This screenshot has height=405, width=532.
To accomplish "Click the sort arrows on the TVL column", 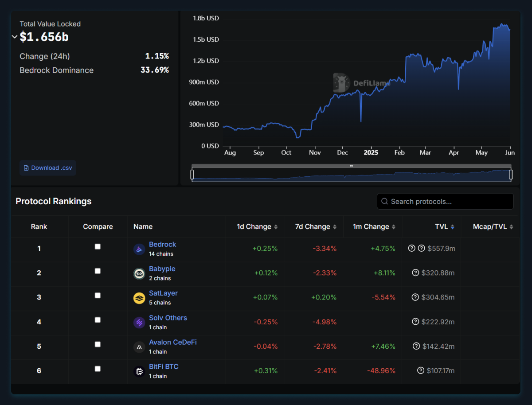I will (x=453, y=227).
